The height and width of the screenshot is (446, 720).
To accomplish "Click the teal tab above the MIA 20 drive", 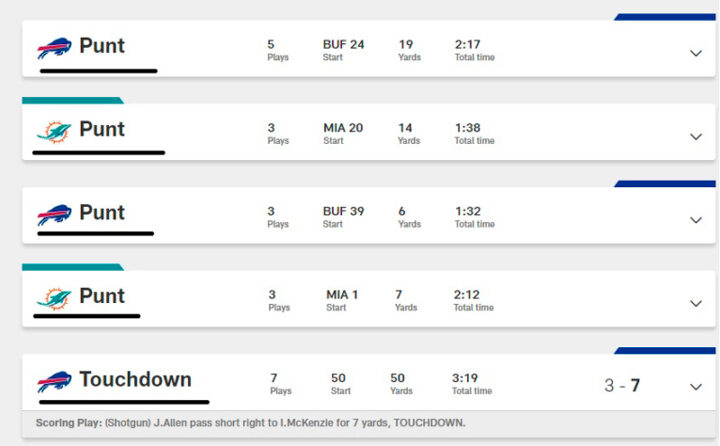I will pos(72,100).
